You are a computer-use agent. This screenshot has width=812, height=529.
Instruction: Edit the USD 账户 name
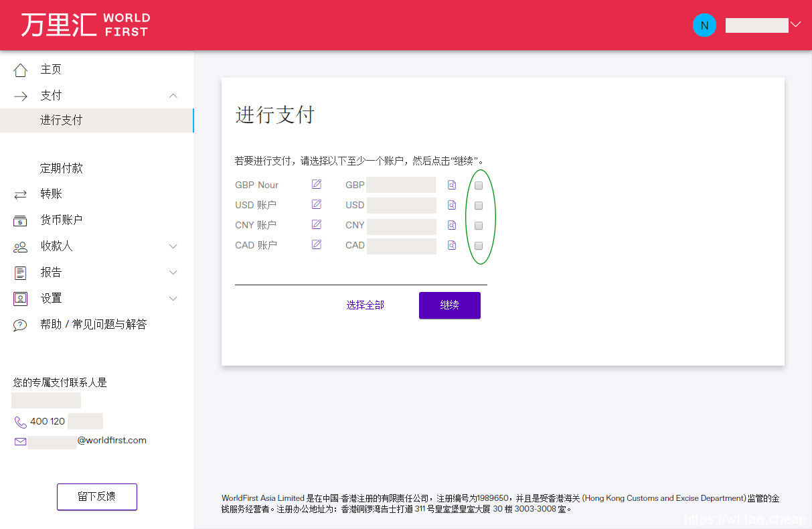pyautogui.click(x=317, y=205)
